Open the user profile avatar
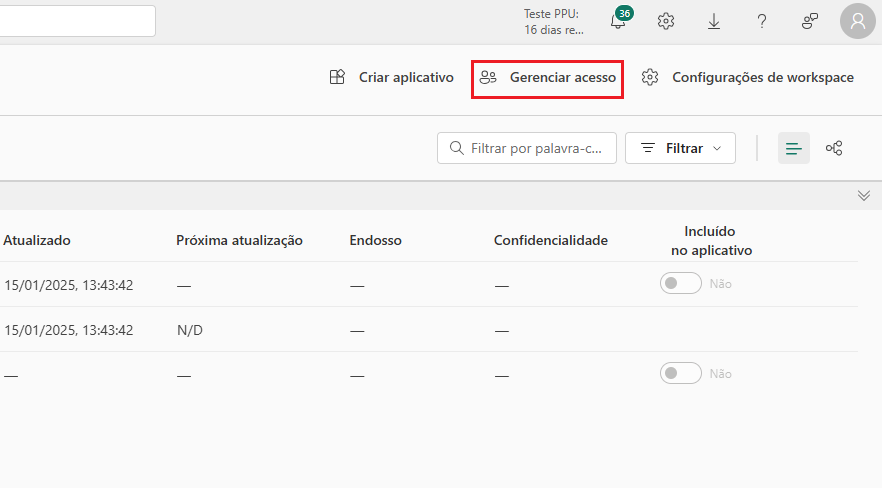Viewport: 882px width, 488px height. click(x=858, y=21)
